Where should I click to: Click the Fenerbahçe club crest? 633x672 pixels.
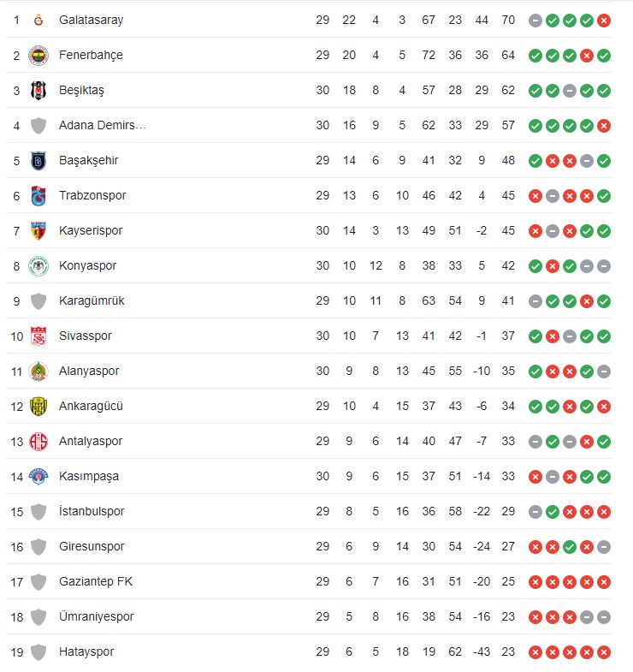pos(38,55)
